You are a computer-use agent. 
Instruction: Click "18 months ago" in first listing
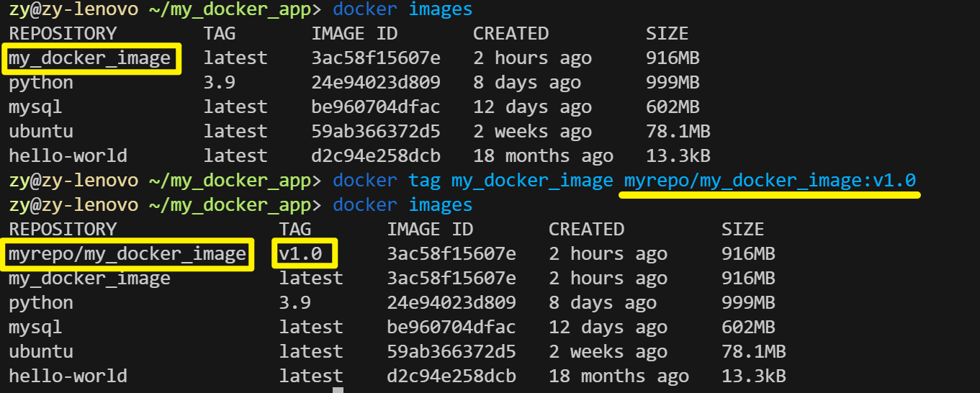click(x=543, y=156)
